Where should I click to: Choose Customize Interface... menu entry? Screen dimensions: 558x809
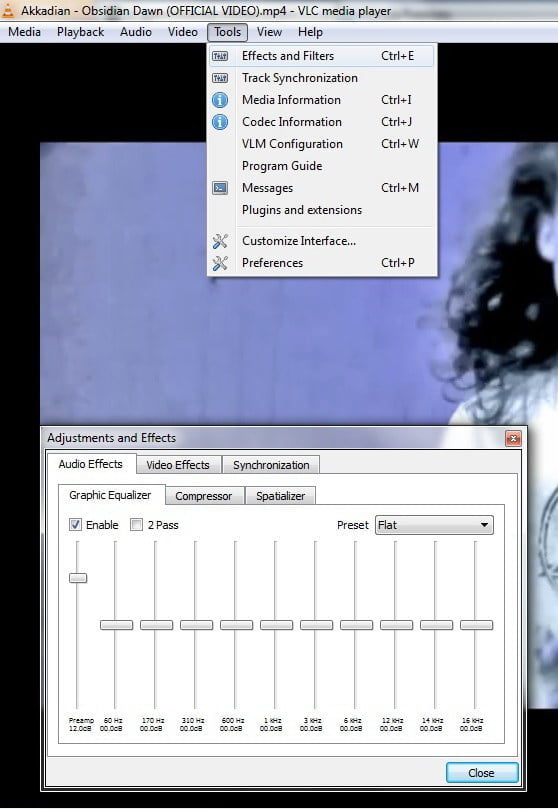coord(322,241)
